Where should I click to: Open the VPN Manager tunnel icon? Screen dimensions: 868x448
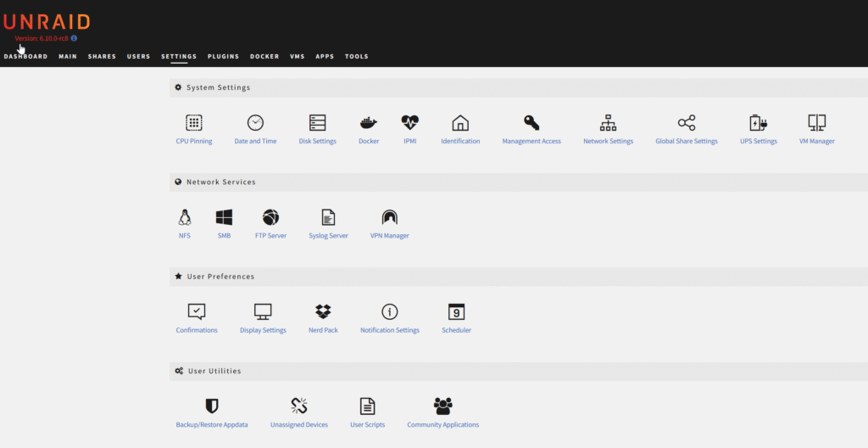[x=389, y=217]
